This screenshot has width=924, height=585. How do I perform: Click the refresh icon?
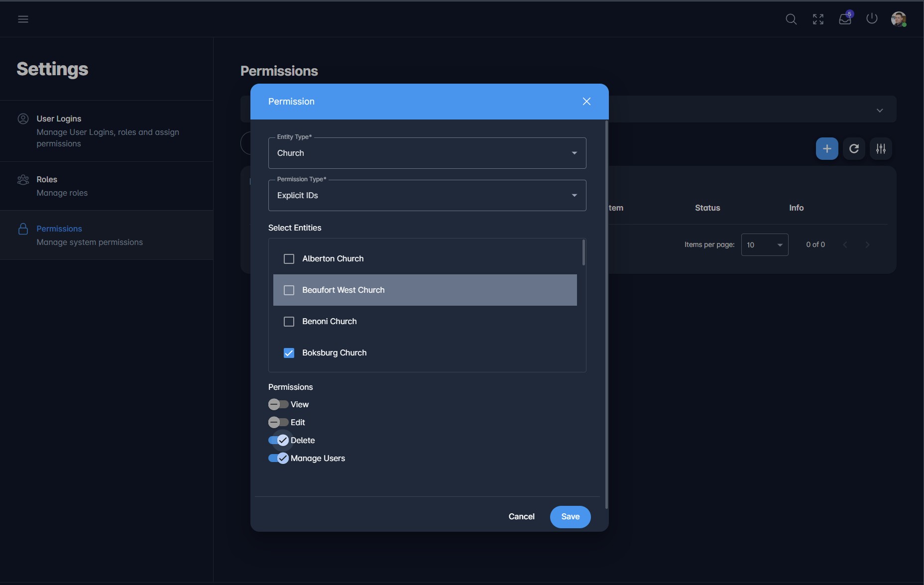[x=854, y=148]
